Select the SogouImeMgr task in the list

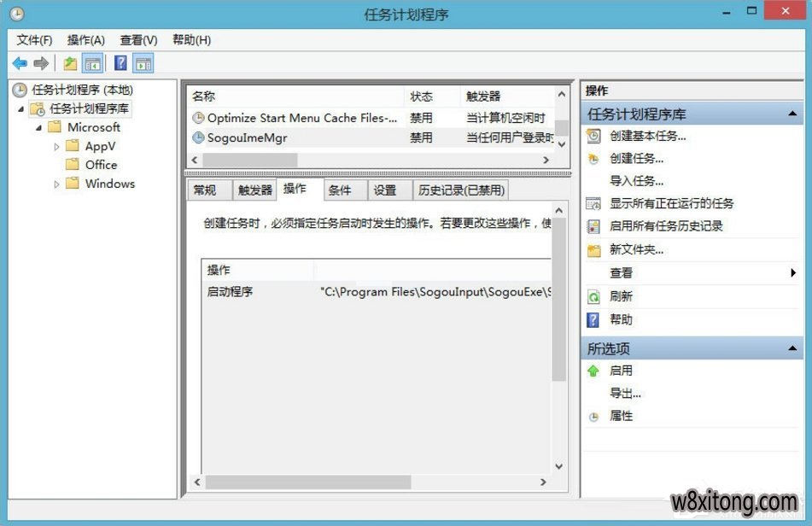[x=248, y=137]
